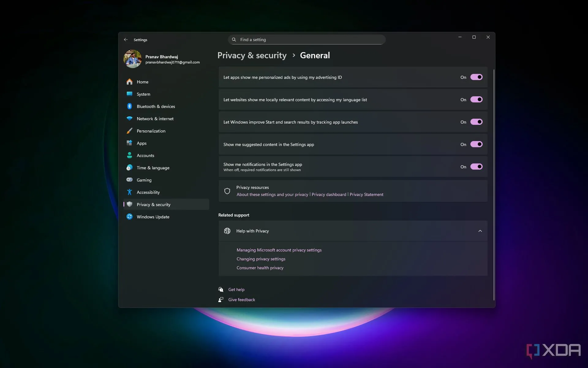Click the Apps icon in sidebar
Viewport: 588px width, 368px height.
click(130, 143)
